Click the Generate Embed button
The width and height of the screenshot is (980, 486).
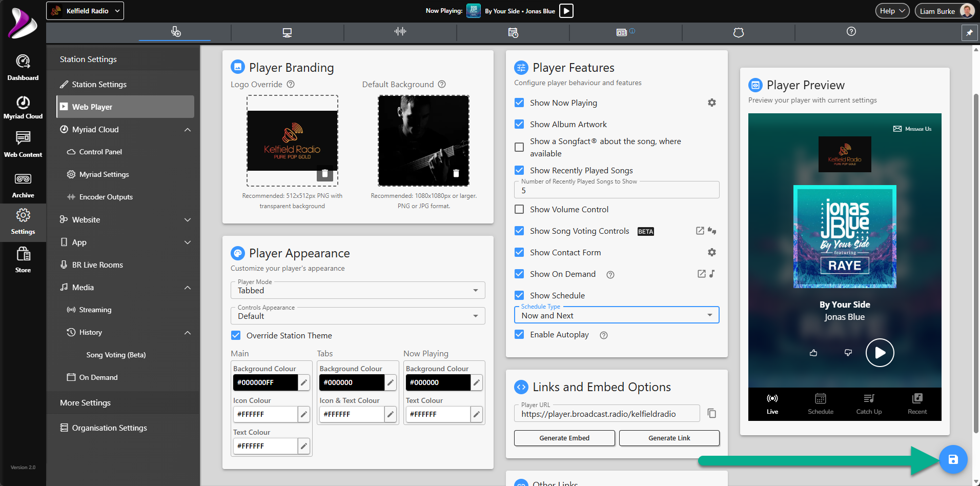click(564, 438)
